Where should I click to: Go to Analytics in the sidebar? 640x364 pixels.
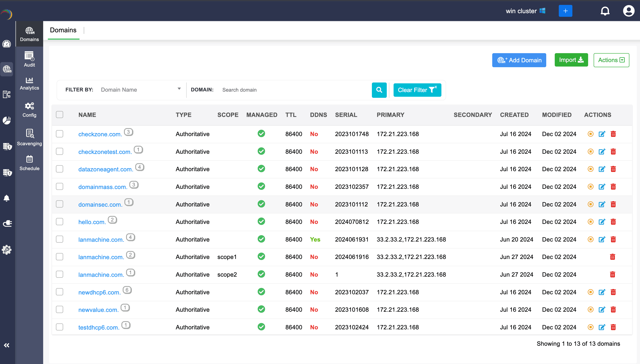(x=29, y=84)
